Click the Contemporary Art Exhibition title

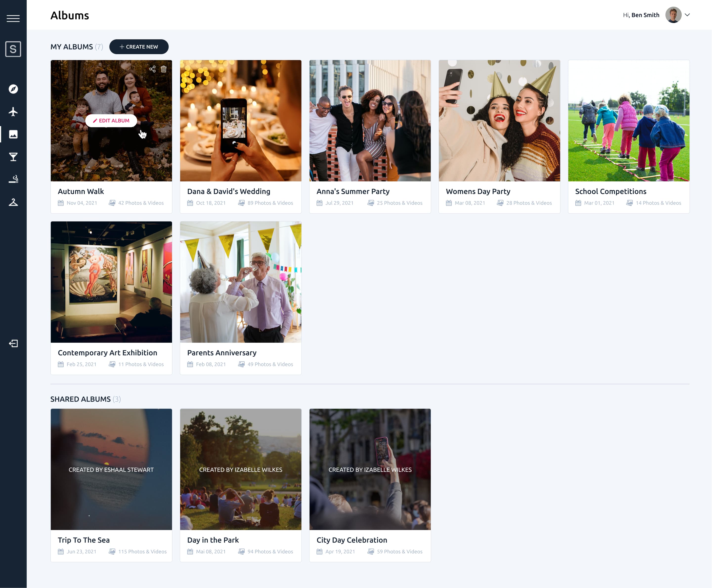(107, 353)
